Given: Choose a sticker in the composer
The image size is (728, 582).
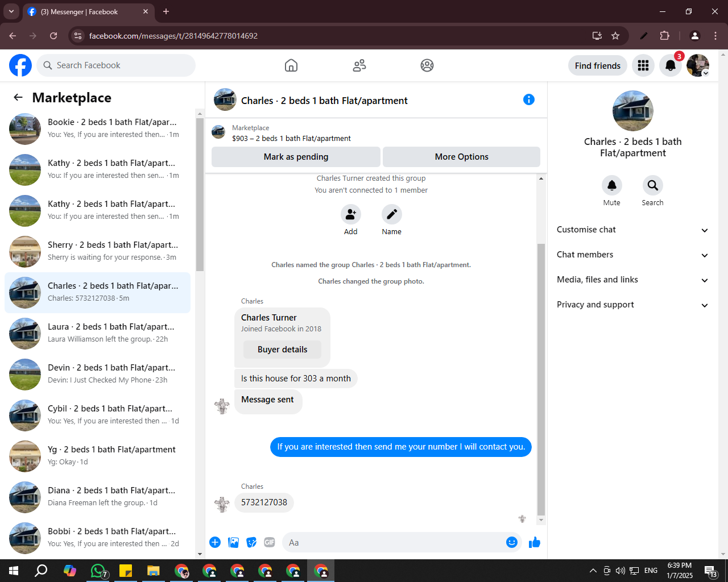Looking at the screenshot, I should (251, 542).
